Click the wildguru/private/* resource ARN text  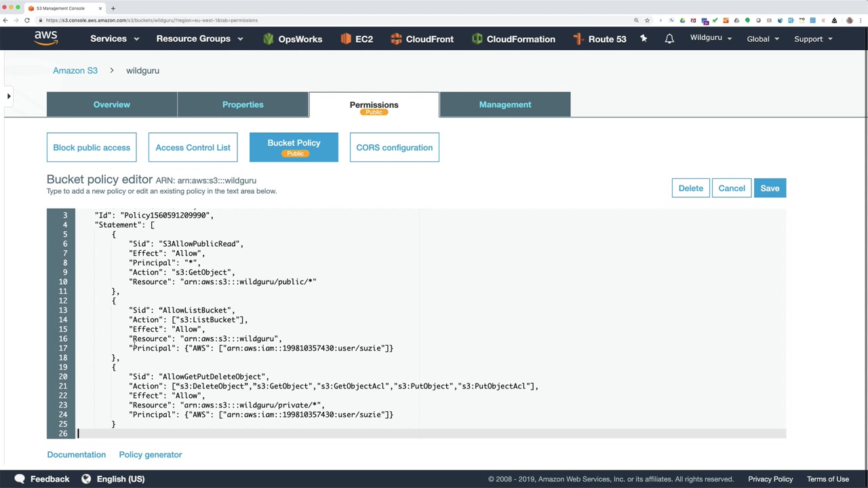[x=250, y=405]
